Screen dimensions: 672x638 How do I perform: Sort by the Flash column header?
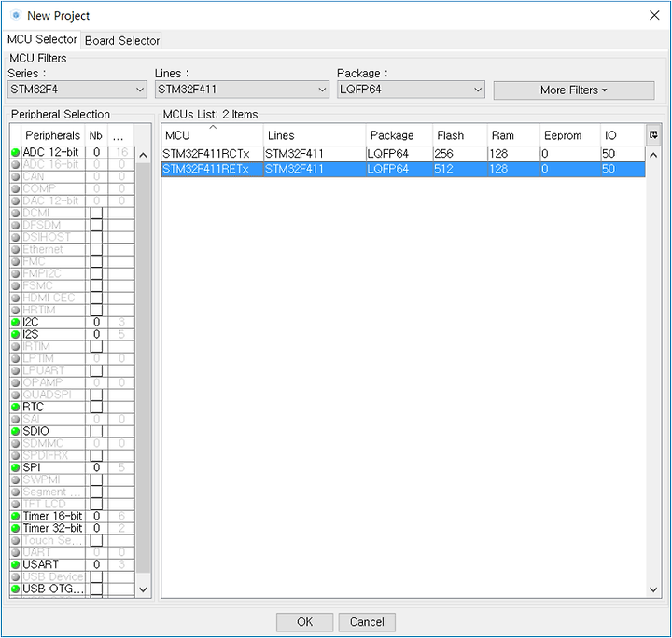pyautogui.click(x=459, y=135)
